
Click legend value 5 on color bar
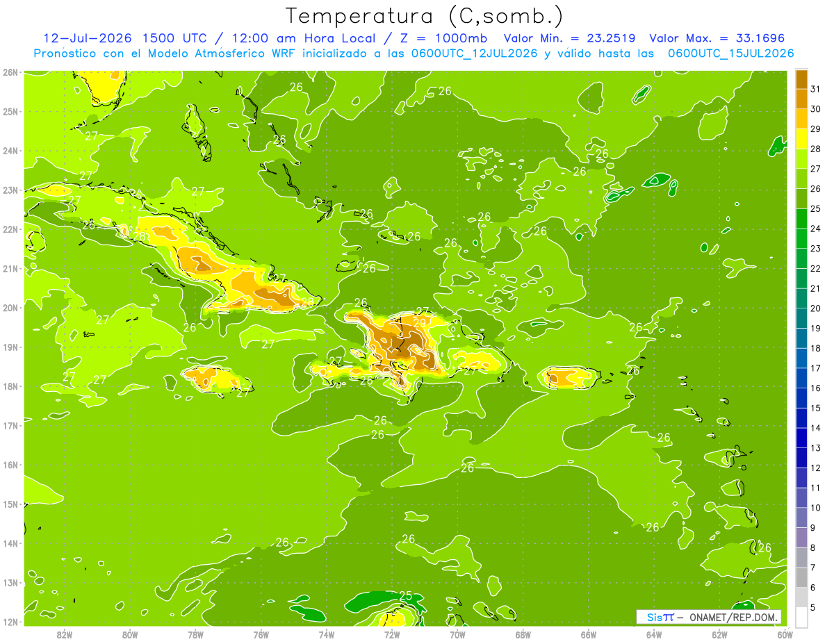pos(814,607)
